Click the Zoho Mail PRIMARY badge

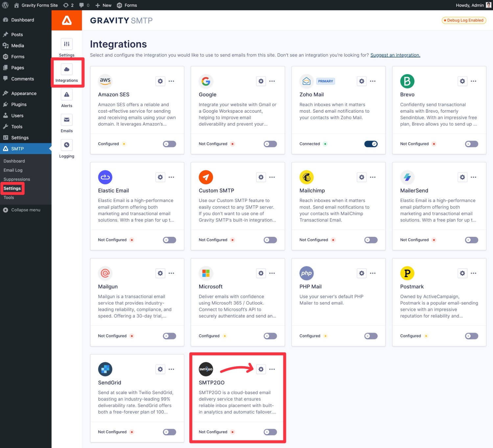[325, 81]
